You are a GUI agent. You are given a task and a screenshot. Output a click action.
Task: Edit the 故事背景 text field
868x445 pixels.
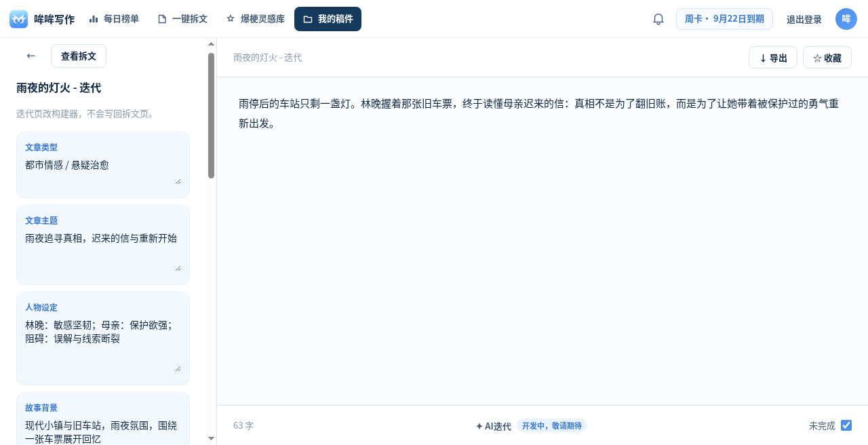coord(103,431)
